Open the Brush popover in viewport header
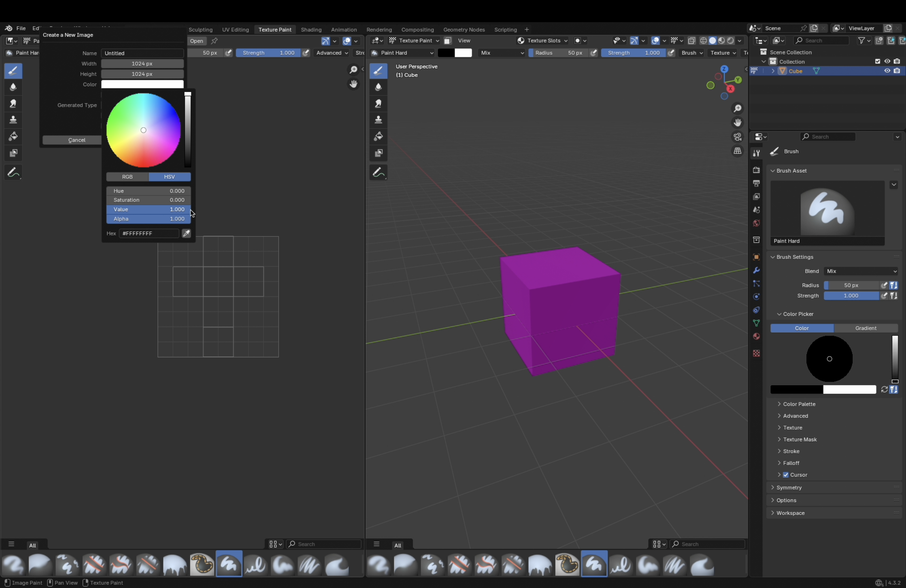Viewport: 906px width, 588px height. tap(692, 53)
